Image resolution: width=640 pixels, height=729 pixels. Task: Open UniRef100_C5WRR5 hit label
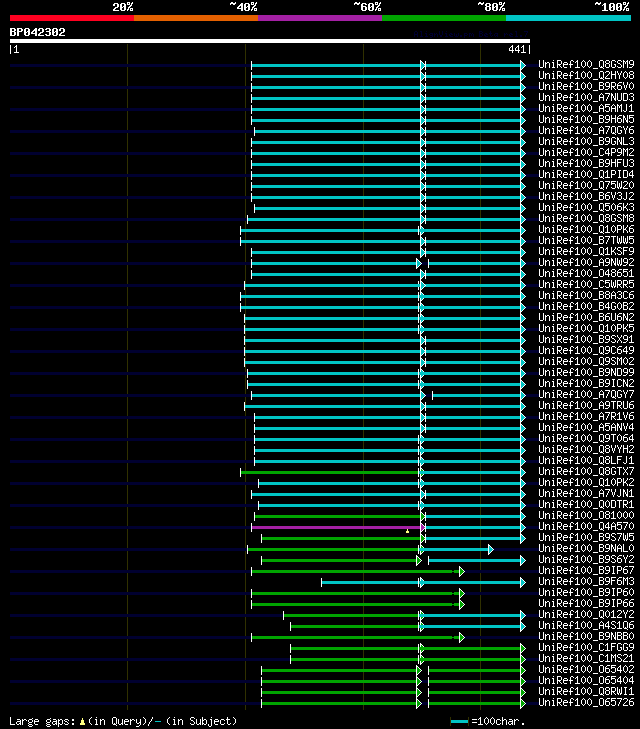point(586,285)
